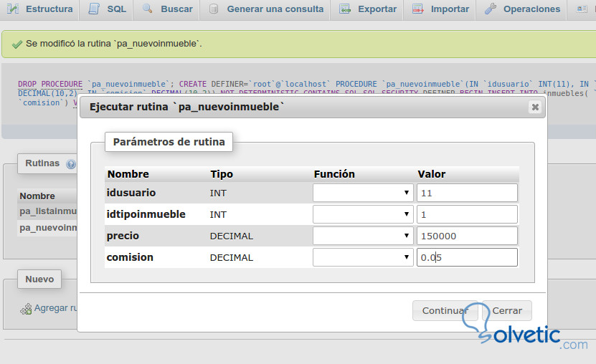Open the Rutinas help icon
Screen dimensions: 596x364
point(71,164)
